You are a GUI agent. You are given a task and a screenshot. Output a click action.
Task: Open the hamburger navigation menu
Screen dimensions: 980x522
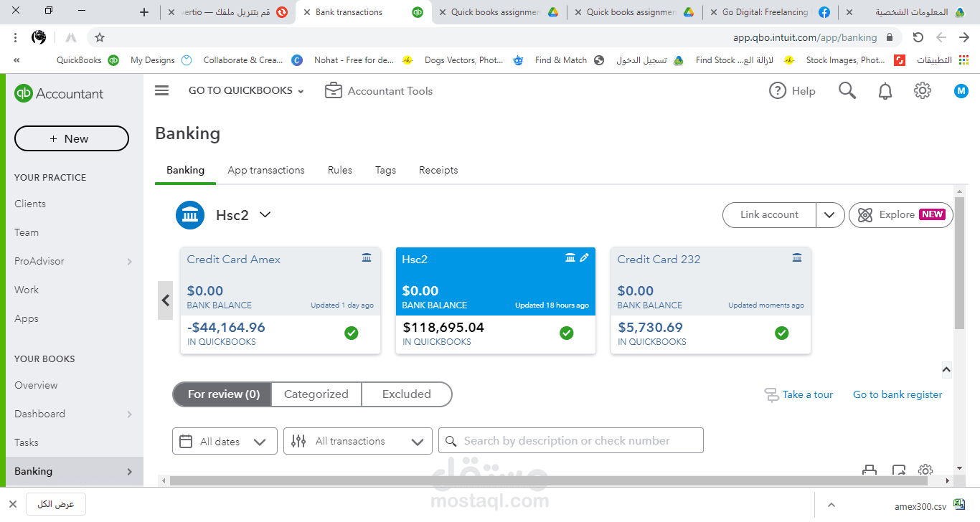pos(162,90)
